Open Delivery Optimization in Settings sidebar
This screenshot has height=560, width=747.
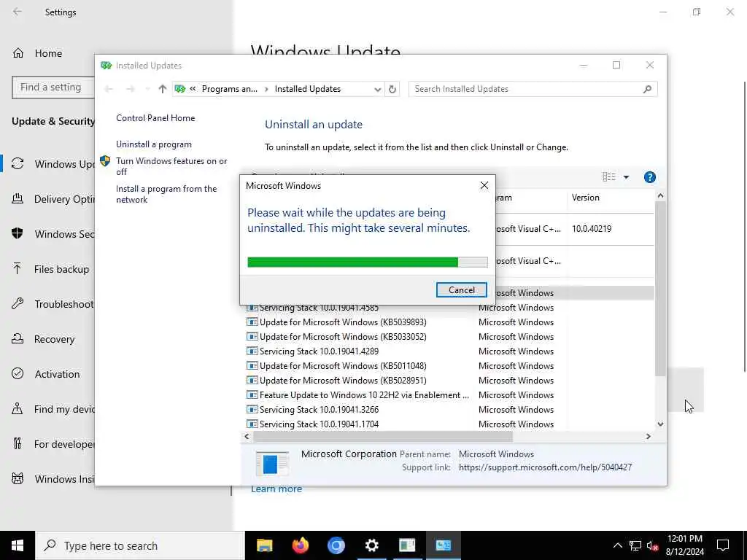[x=53, y=199]
